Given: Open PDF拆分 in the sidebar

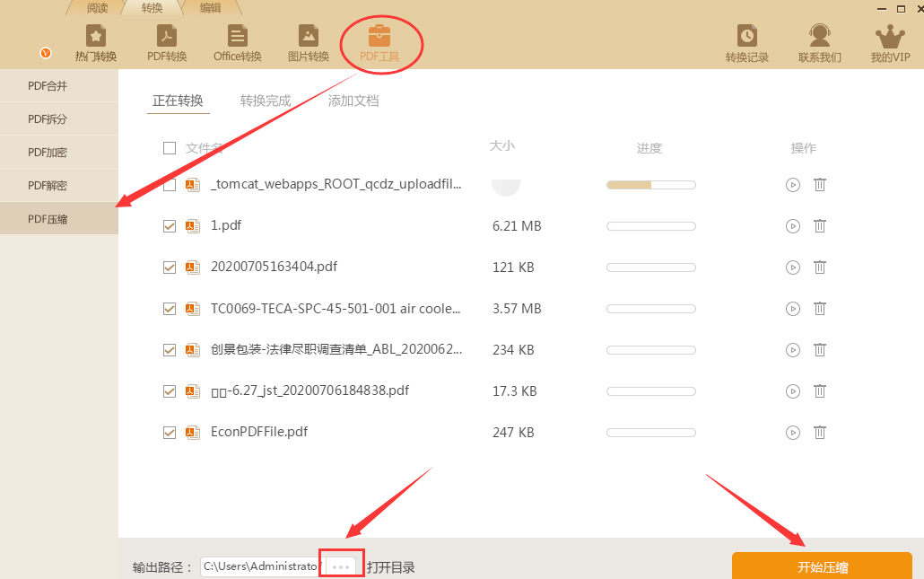Looking at the screenshot, I should point(59,119).
